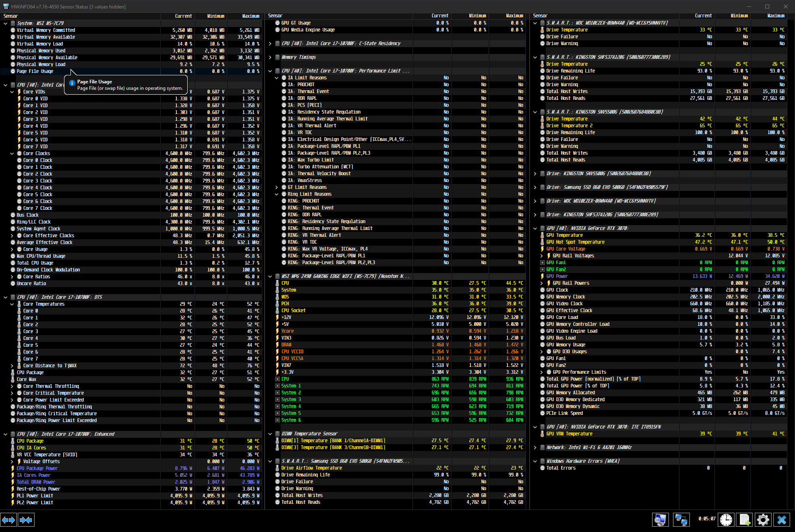The image size is (795, 532).
Task: Open the sensor settings gear icon
Action: tap(763, 520)
